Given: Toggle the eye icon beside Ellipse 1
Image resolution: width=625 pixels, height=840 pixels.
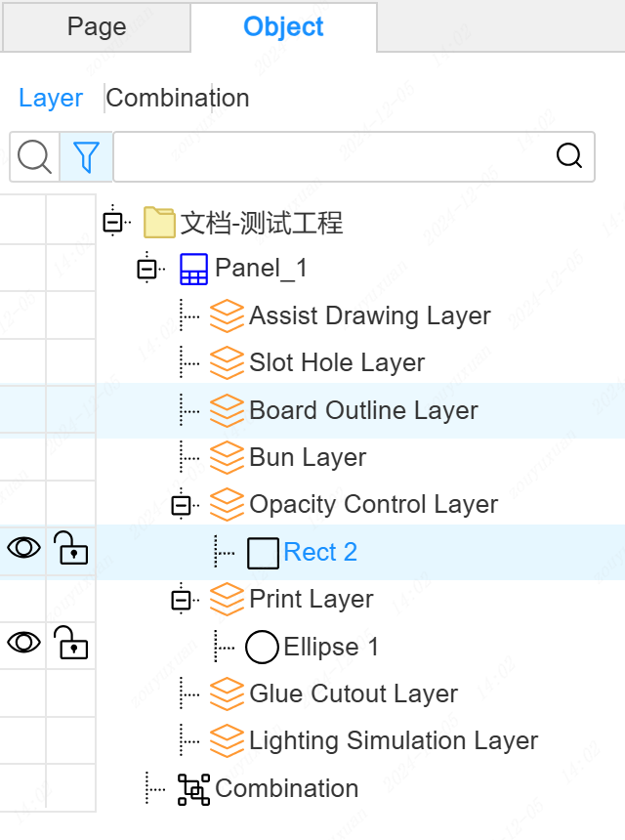Looking at the screenshot, I should tap(23, 643).
